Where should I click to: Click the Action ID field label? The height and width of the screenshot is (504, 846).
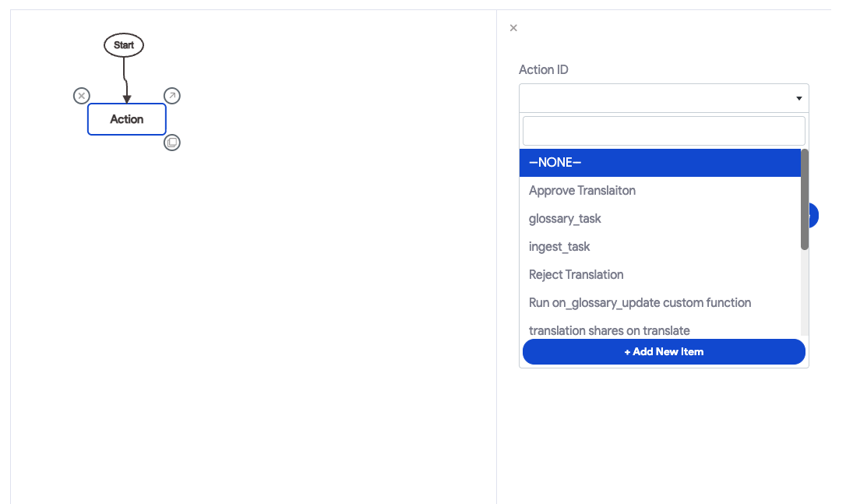coord(544,70)
